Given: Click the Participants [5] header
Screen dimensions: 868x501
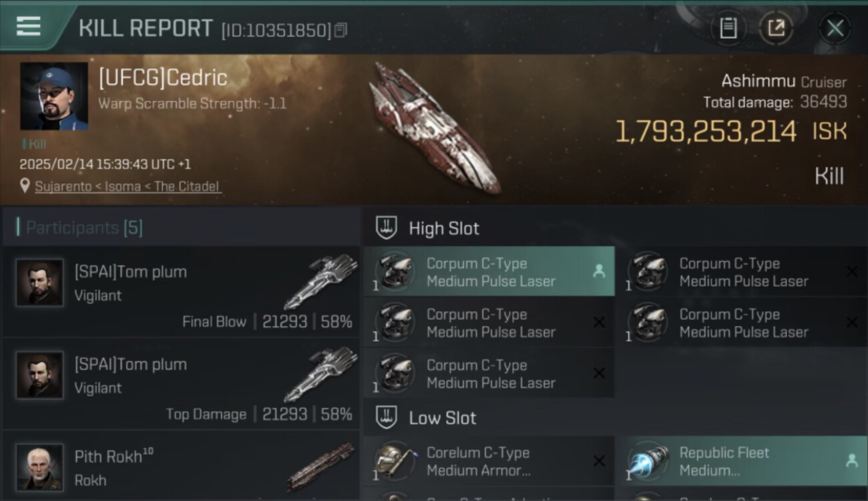Looking at the screenshot, I should (84, 228).
